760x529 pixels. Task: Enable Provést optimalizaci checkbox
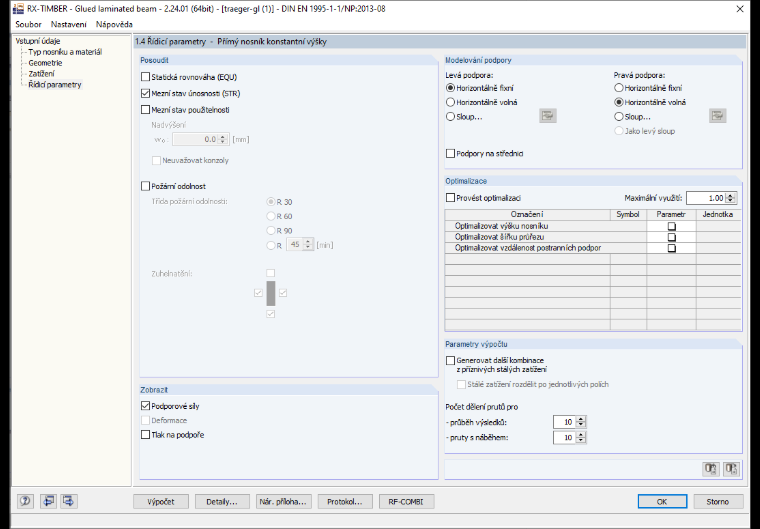pyautogui.click(x=450, y=198)
